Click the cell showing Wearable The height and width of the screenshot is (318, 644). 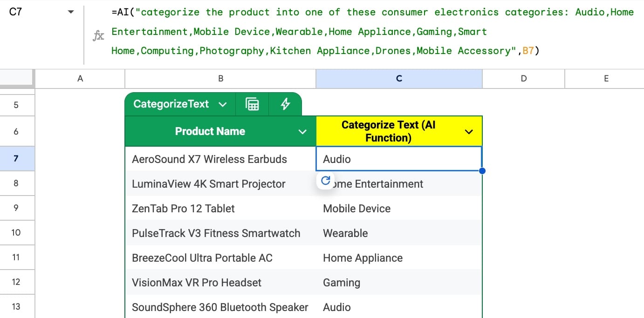[x=399, y=233]
